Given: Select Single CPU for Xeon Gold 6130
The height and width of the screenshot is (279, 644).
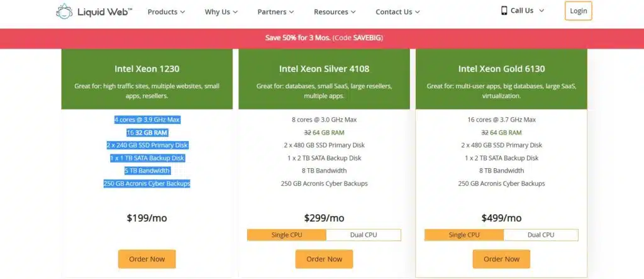Looking at the screenshot, I should pyautogui.click(x=464, y=235).
